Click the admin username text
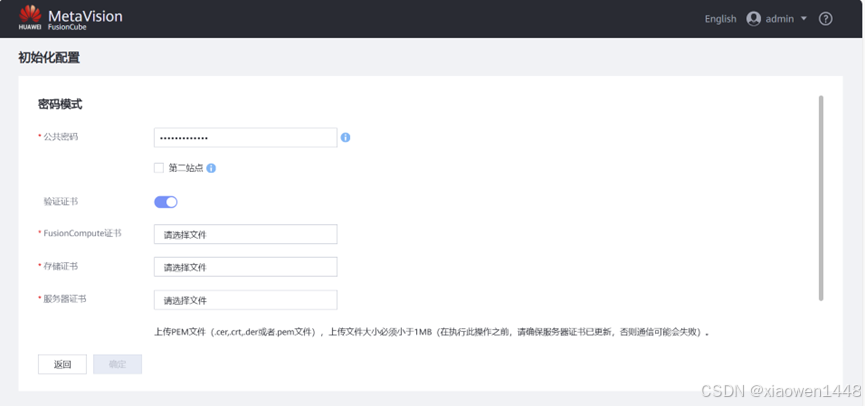The height and width of the screenshot is (406, 865). coord(779,19)
